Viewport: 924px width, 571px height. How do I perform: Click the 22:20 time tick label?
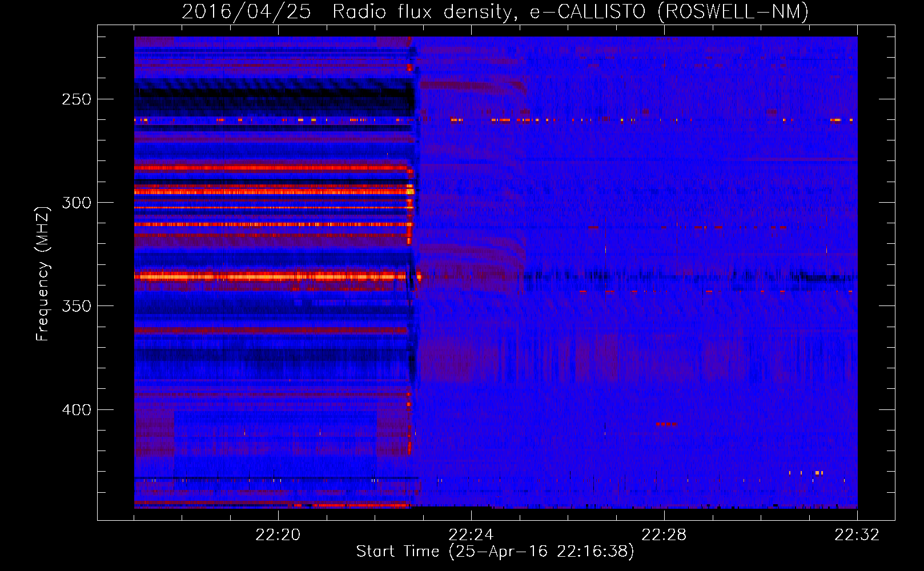point(278,535)
